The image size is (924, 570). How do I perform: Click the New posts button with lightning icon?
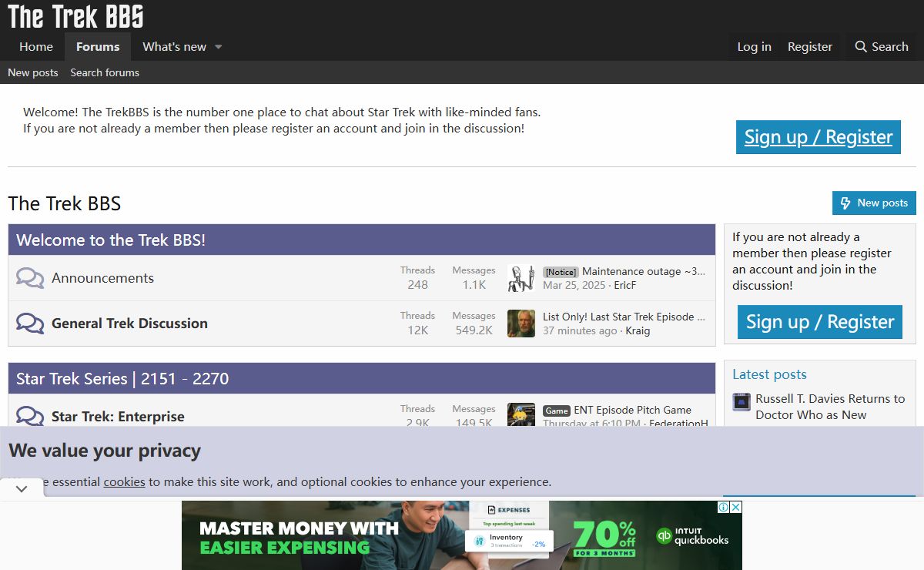pos(874,203)
